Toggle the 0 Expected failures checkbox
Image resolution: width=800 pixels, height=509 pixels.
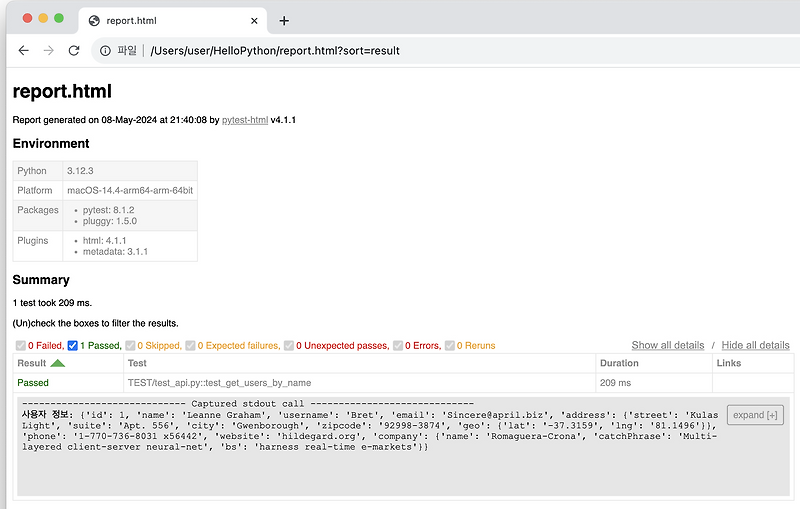190,346
